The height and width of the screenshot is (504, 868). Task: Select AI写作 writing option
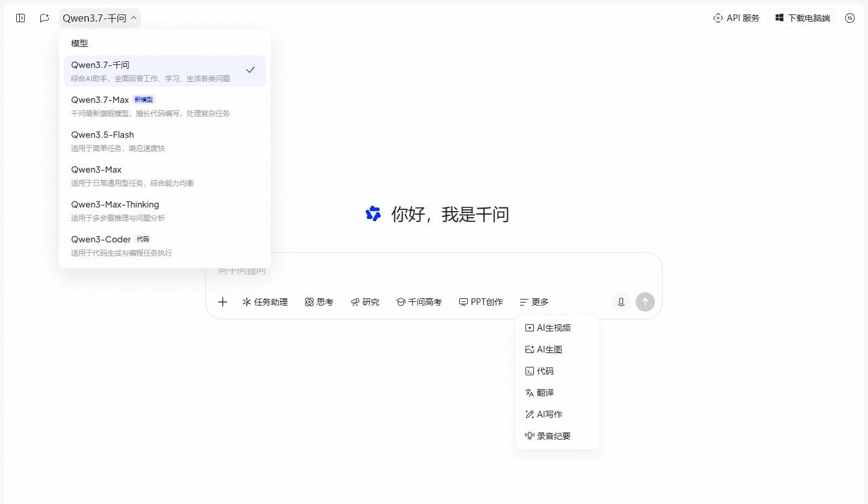click(x=557, y=414)
